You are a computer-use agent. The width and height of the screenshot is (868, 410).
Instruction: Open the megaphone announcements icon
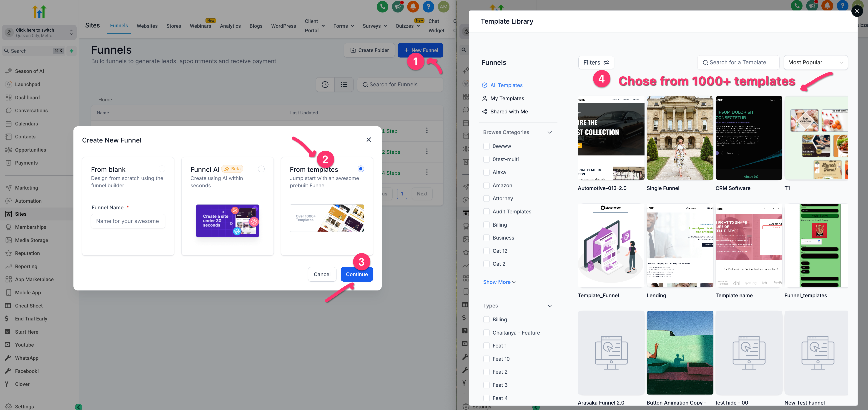398,6
